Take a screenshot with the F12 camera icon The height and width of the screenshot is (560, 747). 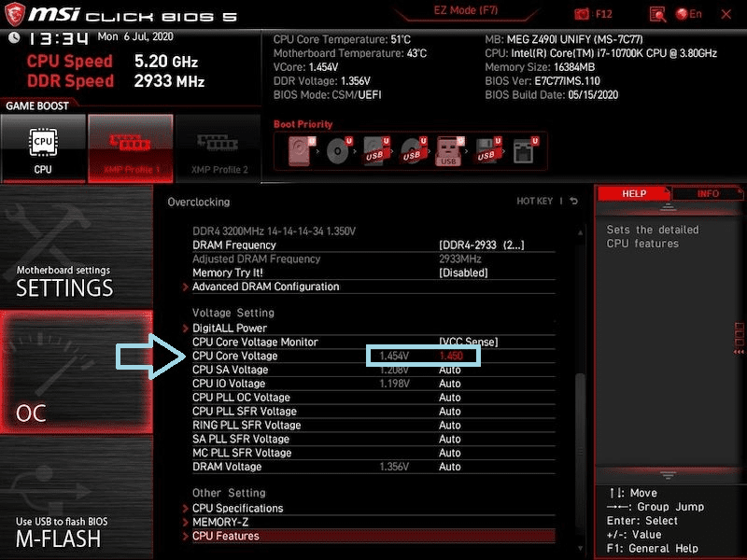(581, 14)
